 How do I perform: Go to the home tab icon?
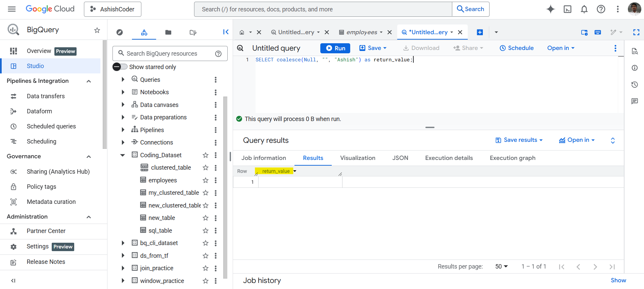point(242,32)
